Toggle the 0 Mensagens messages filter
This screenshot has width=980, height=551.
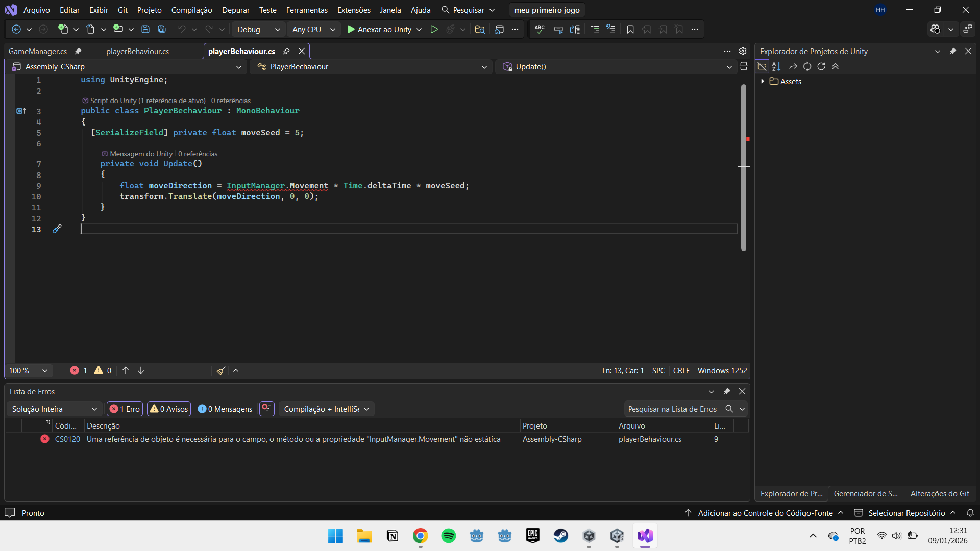coord(225,409)
